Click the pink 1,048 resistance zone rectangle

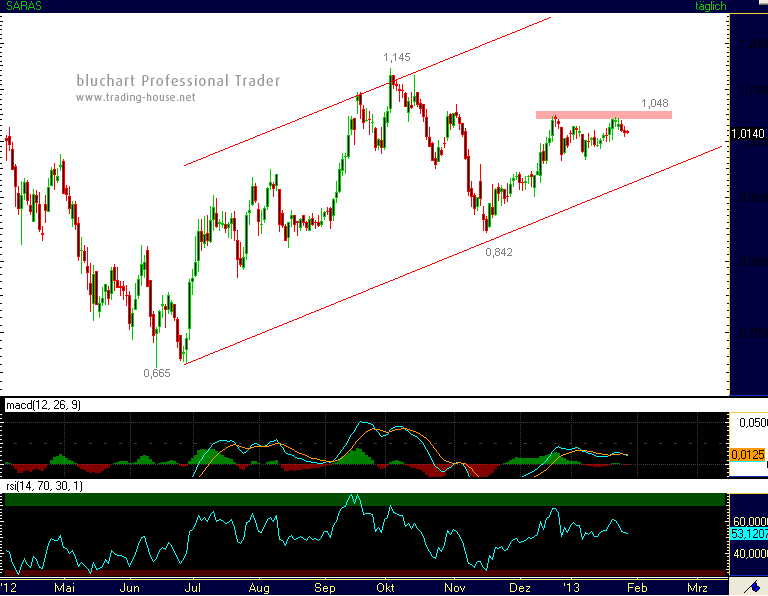click(x=603, y=115)
